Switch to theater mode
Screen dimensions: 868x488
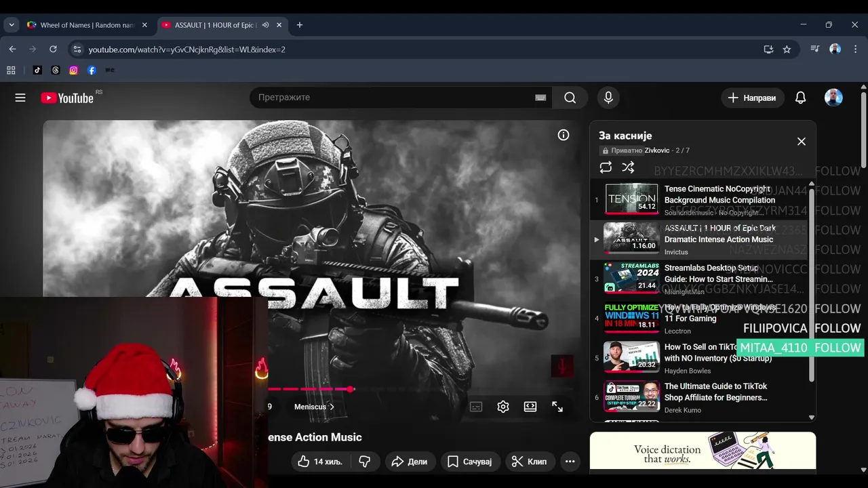point(530,407)
